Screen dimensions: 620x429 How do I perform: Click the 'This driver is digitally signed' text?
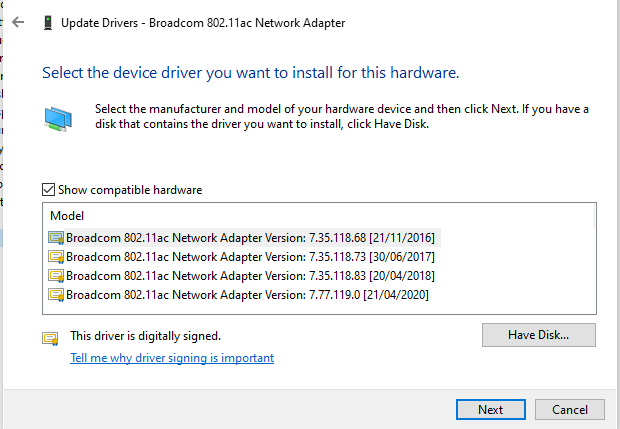[145, 337]
